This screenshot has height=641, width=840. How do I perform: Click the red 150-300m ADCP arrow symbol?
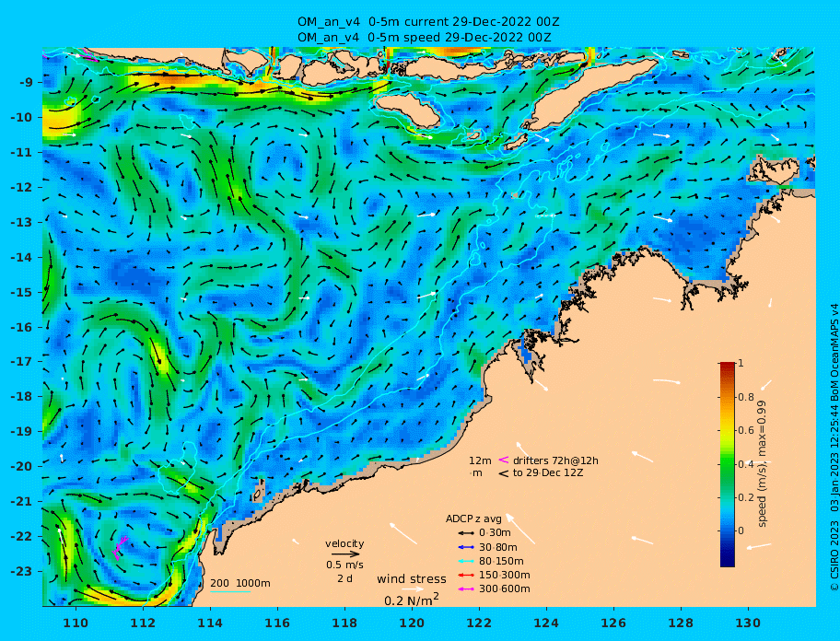tap(466, 575)
